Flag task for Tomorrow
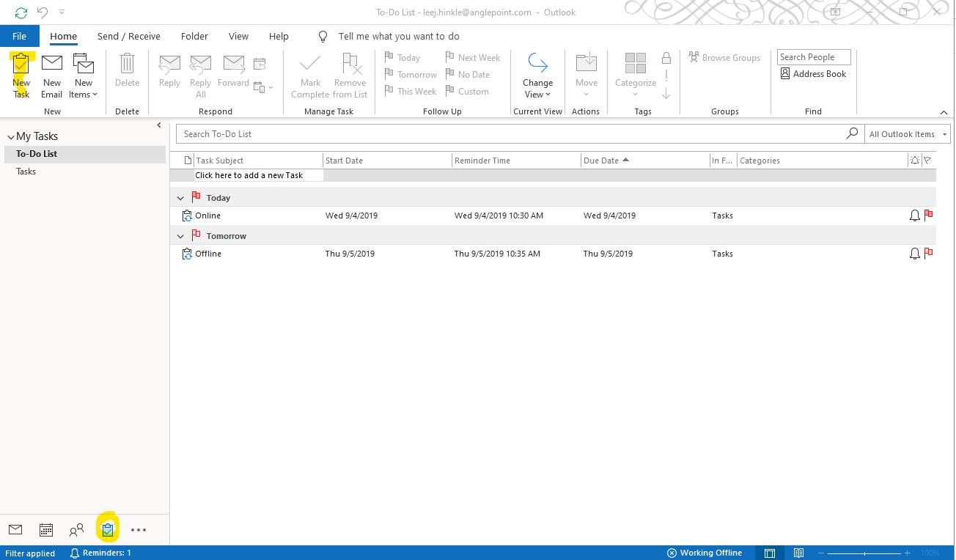Screen dimensions: 956x560 point(411,75)
